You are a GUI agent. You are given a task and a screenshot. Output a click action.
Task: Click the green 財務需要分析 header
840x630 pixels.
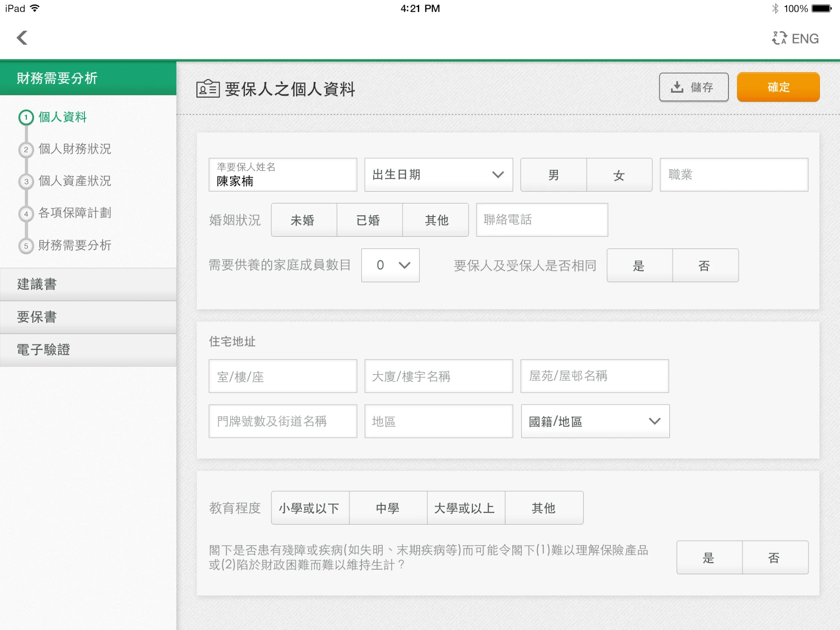pyautogui.click(x=88, y=78)
